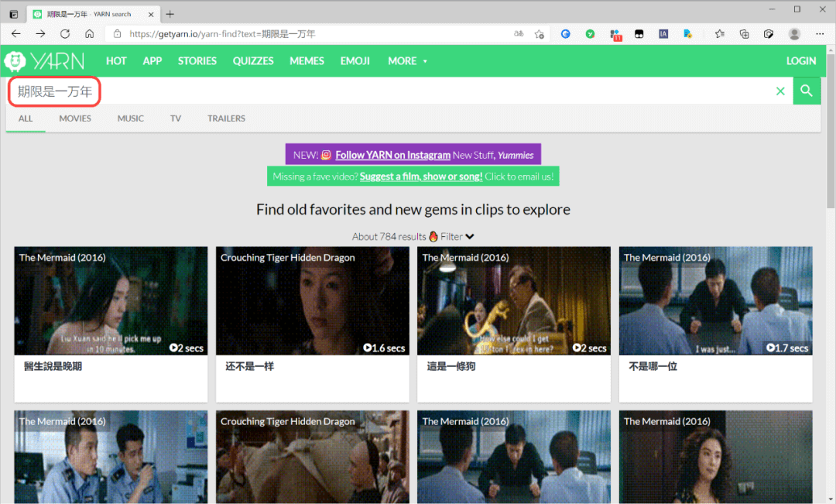
Task: Click the browser address bar URL
Action: pos(222,33)
